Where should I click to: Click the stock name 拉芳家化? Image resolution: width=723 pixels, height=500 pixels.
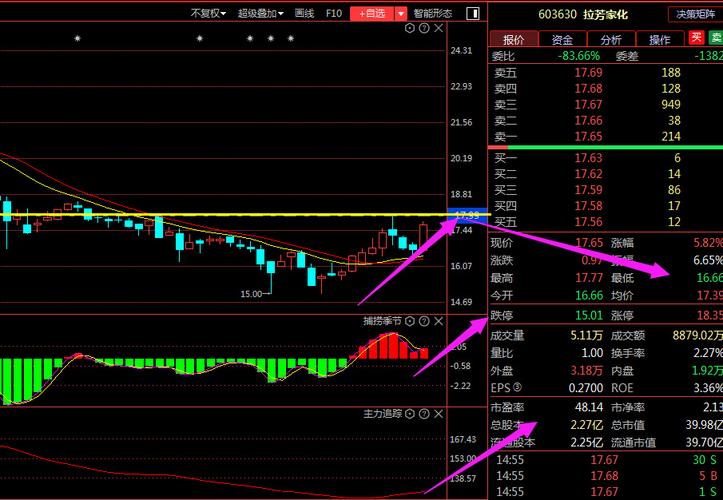[x=605, y=15]
